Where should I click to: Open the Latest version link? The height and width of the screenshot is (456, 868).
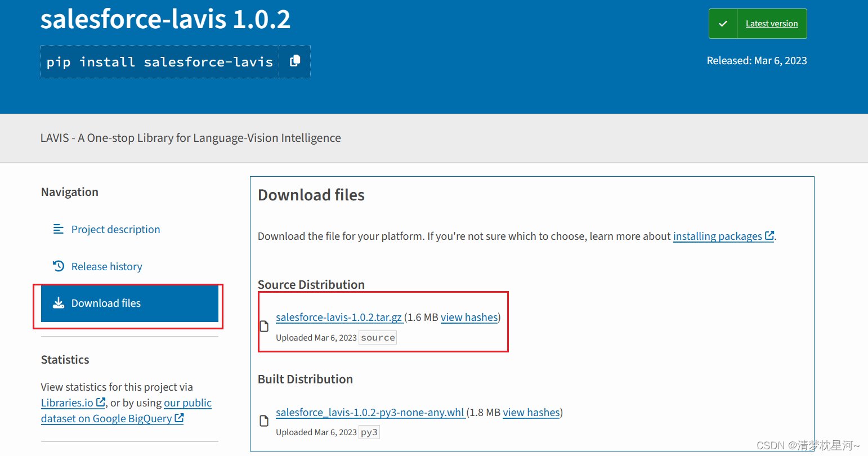772,24
